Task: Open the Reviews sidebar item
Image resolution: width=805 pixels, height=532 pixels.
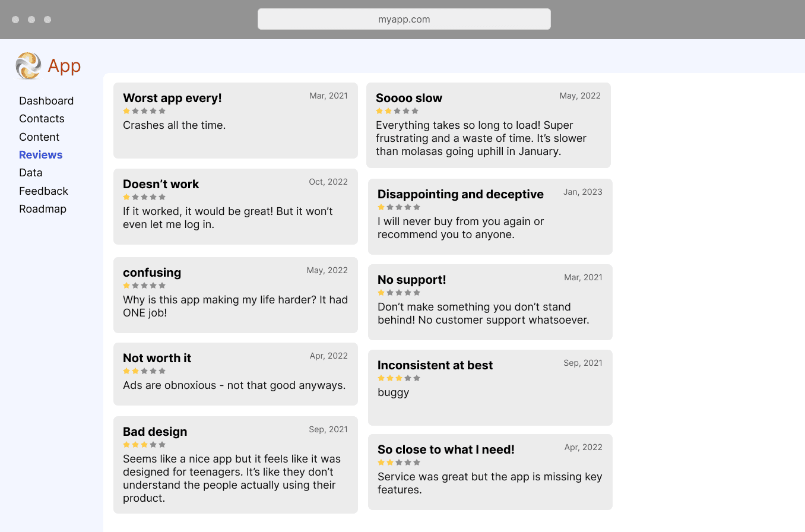Action: (40, 155)
